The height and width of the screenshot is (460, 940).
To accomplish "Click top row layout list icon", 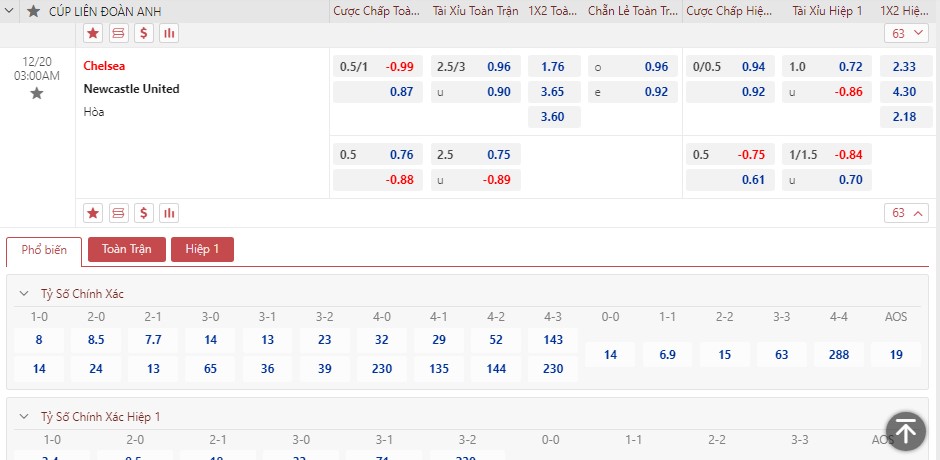I will click(x=119, y=34).
